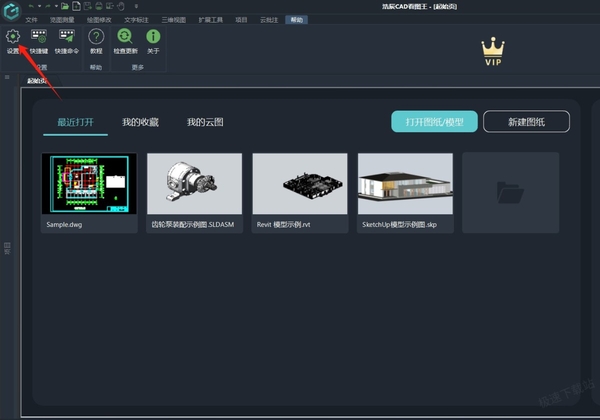Viewport: 600px width, 420px height.
Task: Open Sample.dwg thumbnail
Action: pyautogui.click(x=89, y=184)
